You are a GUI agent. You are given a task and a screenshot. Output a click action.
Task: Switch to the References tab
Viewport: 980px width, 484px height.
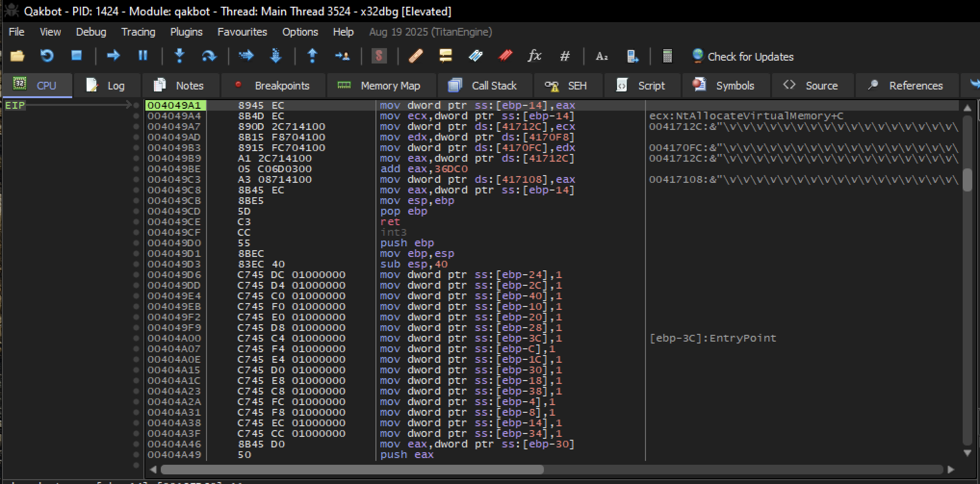907,86
